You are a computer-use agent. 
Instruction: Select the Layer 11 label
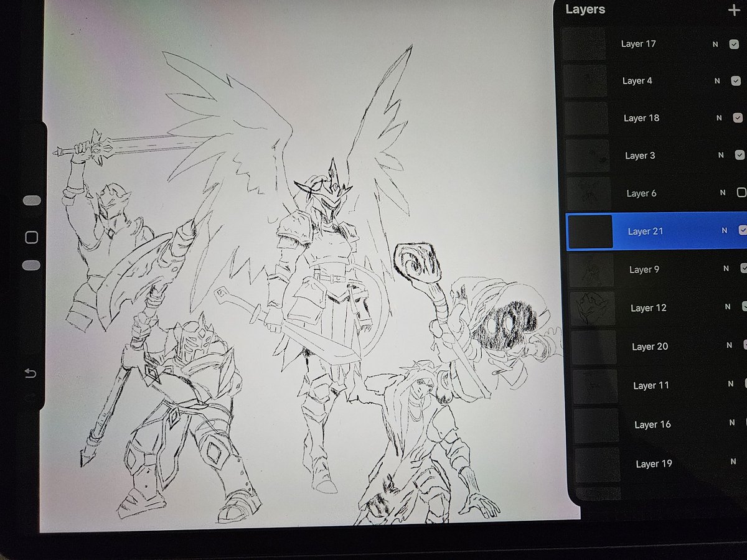click(651, 386)
